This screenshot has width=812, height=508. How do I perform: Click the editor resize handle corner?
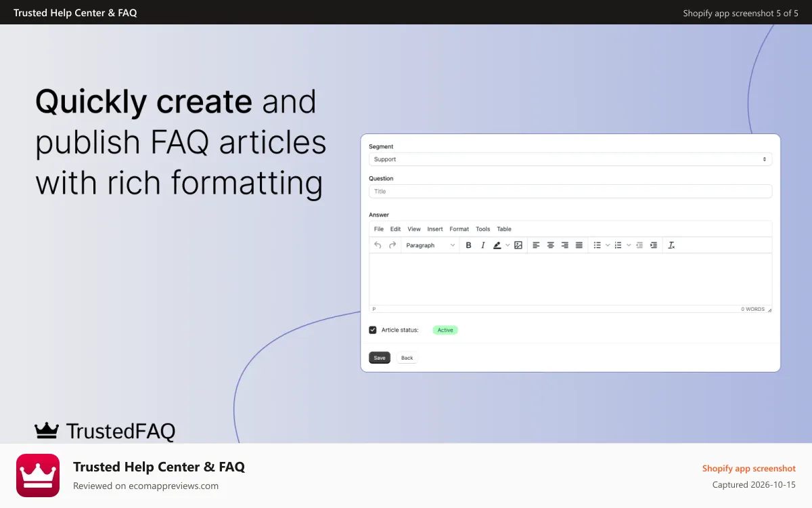click(x=769, y=310)
